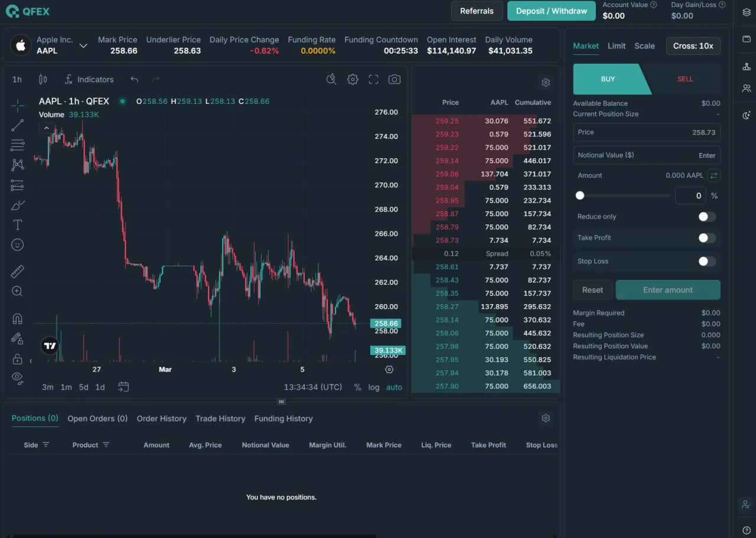Image resolution: width=756 pixels, height=538 pixels.
Task: Enable the Reduce only switch
Action: pos(707,217)
